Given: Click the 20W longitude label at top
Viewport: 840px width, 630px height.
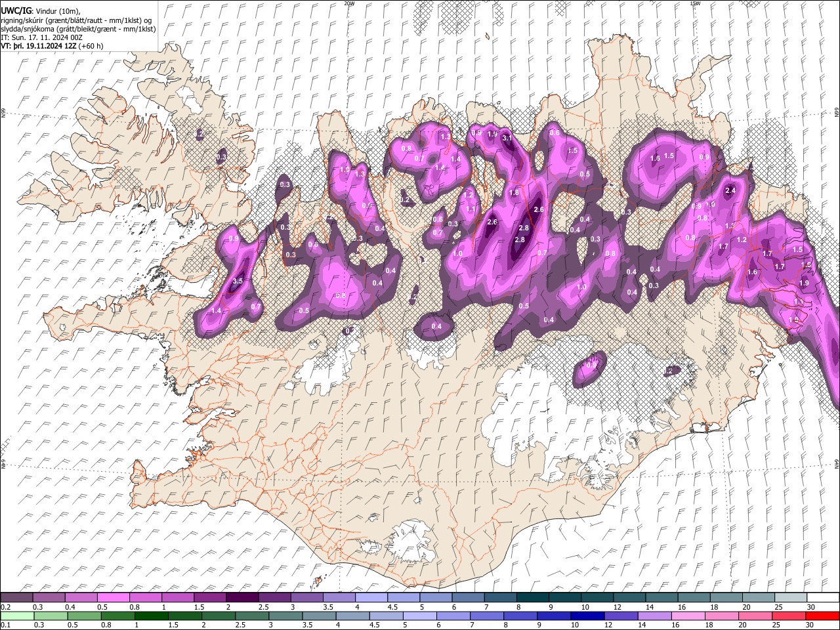Looking at the screenshot, I should [349, 3].
